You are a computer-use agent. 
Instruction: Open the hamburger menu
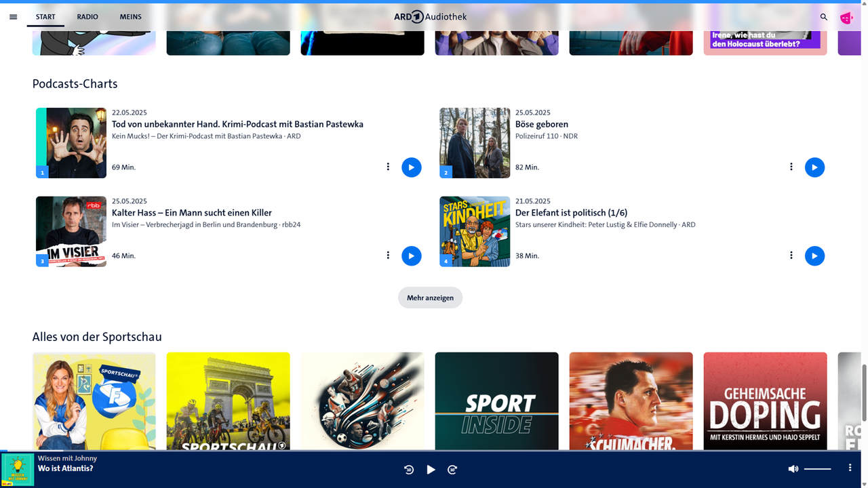click(x=13, y=17)
